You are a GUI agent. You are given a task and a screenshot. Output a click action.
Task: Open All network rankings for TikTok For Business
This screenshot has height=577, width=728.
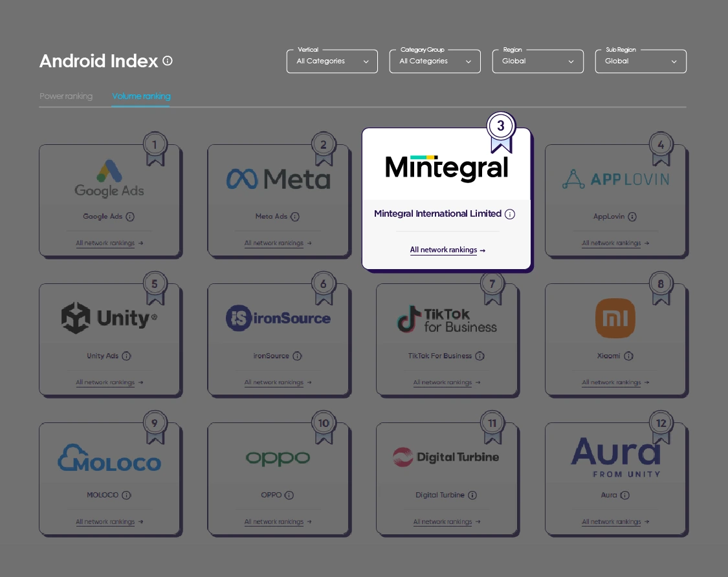447,382
